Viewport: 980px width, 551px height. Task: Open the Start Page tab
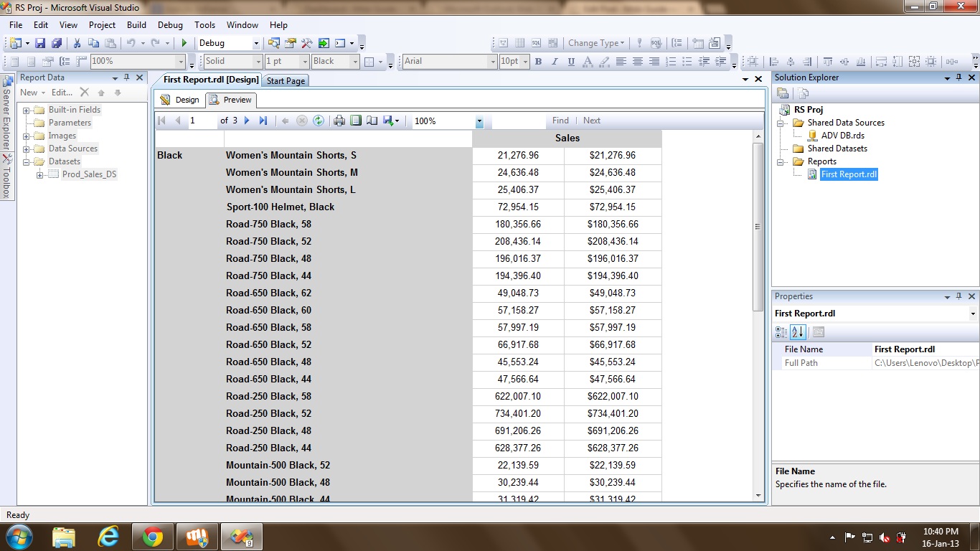pyautogui.click(x=286, y=81)
